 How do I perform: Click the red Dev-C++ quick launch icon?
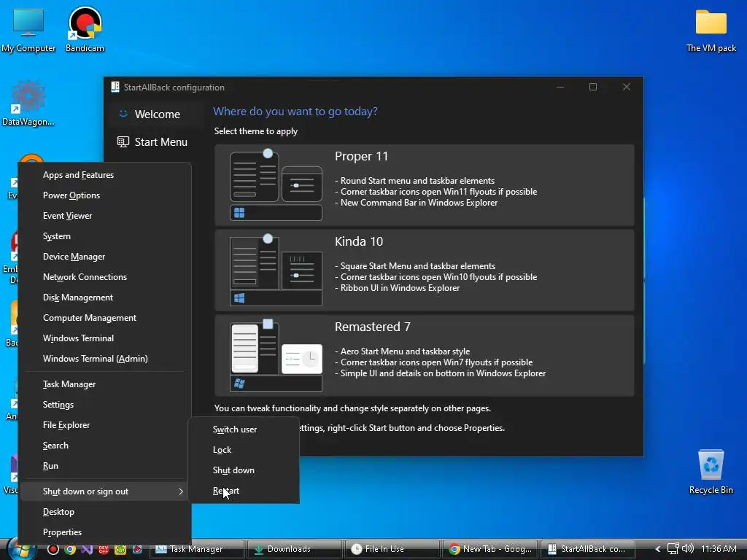tap(104, 550)
